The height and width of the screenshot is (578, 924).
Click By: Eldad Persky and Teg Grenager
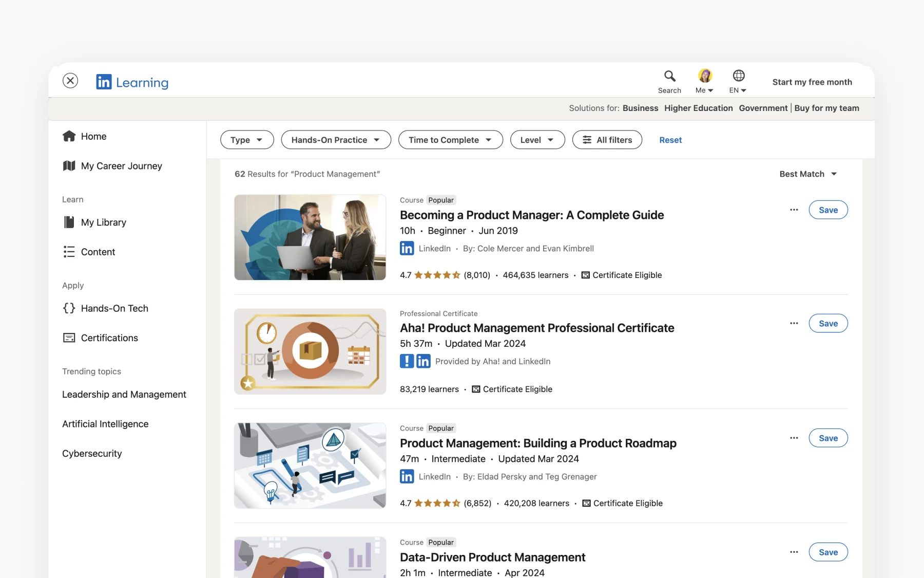point(530,477)
